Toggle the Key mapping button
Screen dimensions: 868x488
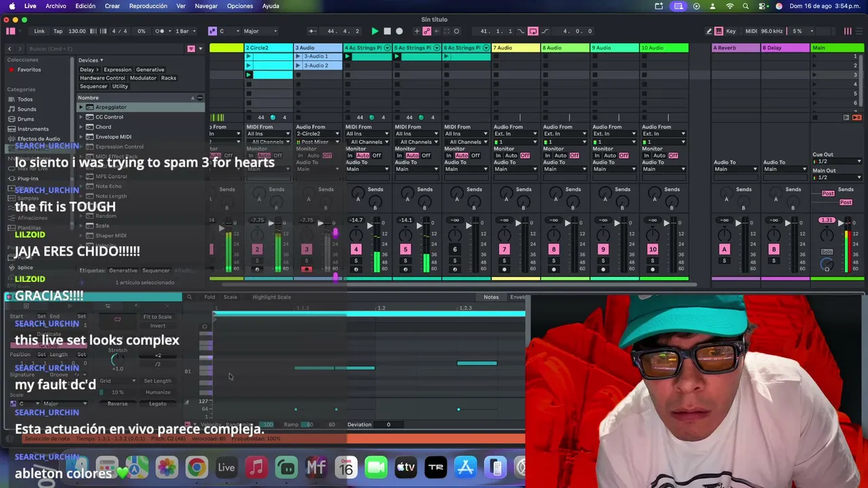pos(731,31)
